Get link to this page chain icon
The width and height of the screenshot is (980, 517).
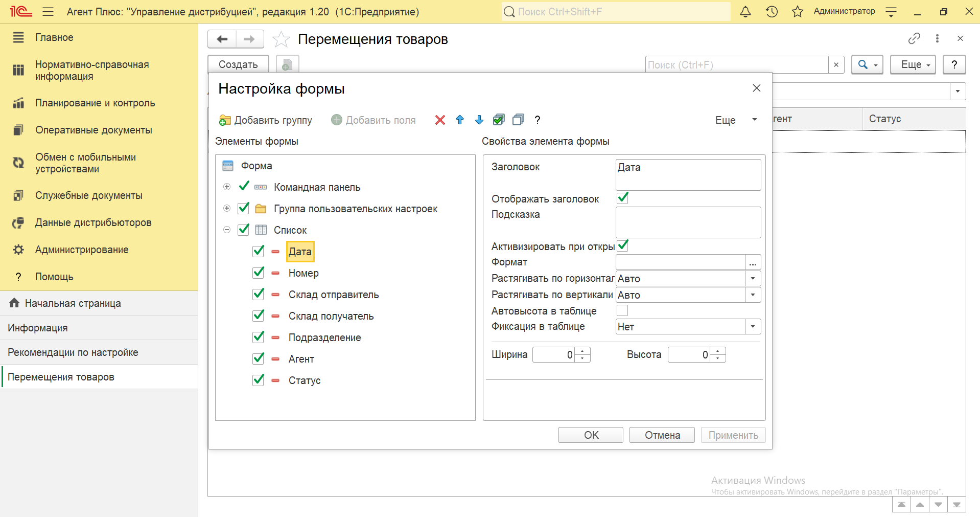(914, 38)
